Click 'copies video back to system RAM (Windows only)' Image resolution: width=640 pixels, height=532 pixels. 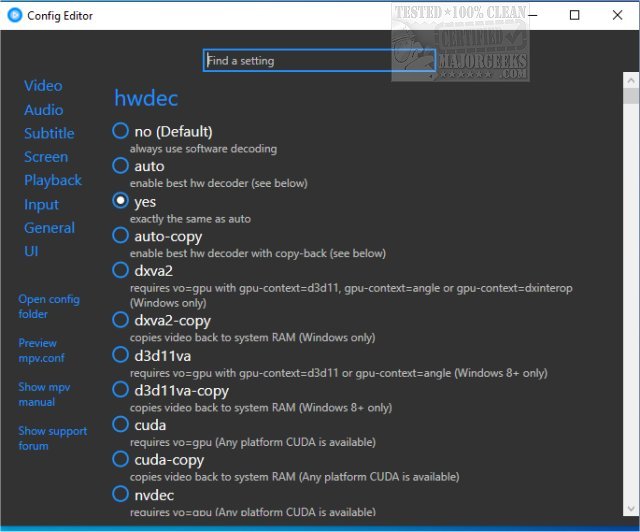point(252,338)
